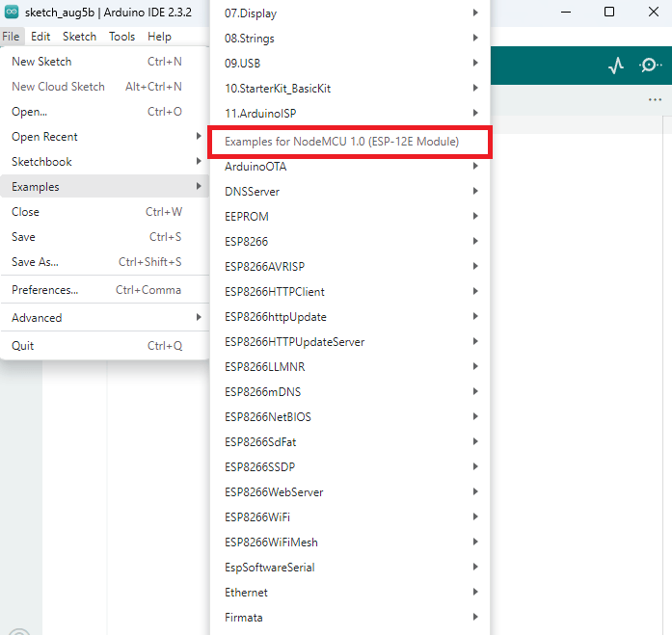Click the three-dot more options icon
This screenshot has height=635, width=672.
pos(655,99)
